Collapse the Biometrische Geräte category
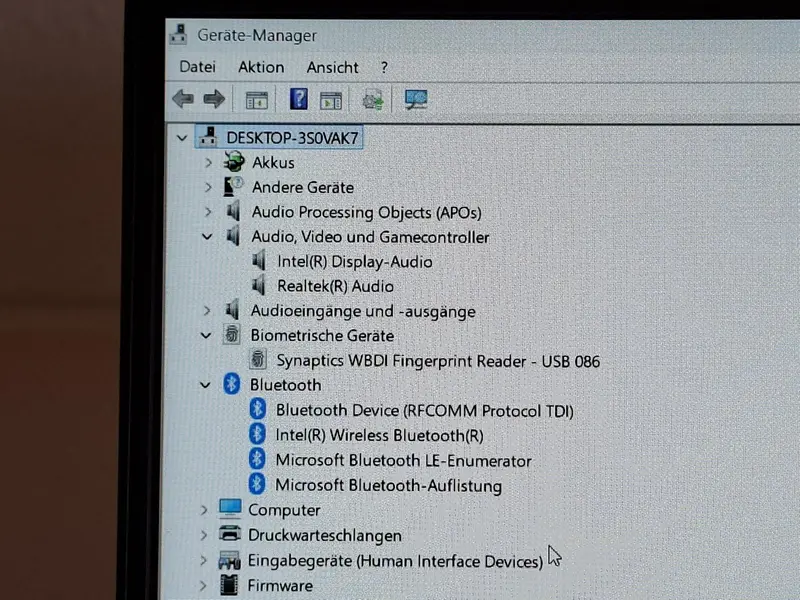Screen dimensions: 800x600 coord(206,336)
